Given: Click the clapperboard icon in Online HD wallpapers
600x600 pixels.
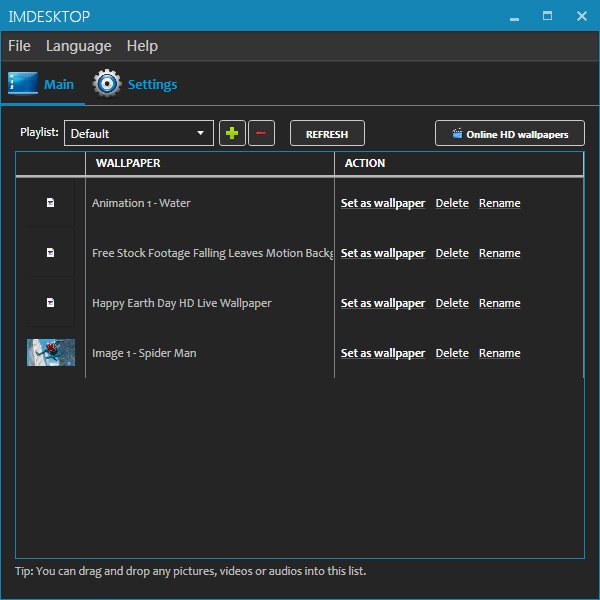Looking at the screenshot, I should coord(457,134).
